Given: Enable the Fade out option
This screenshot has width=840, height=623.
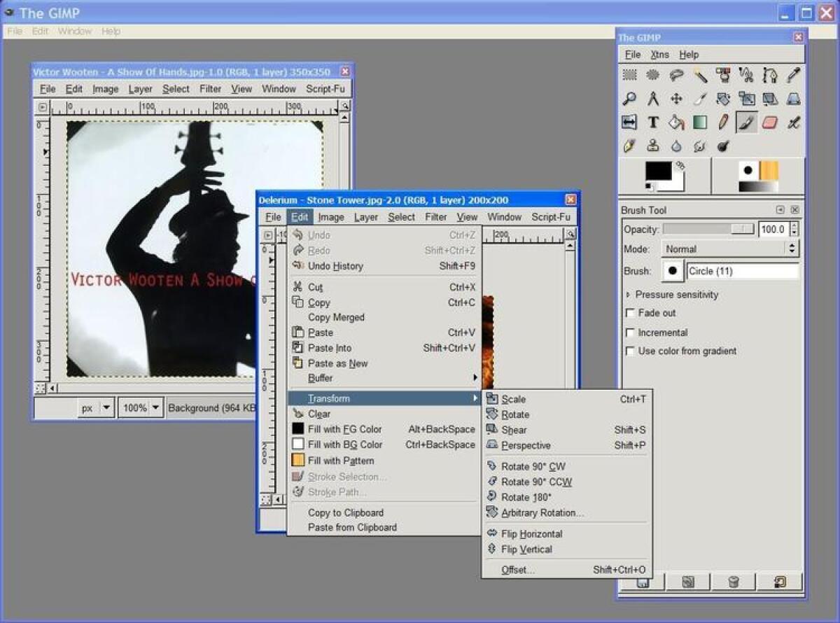Looking at the screenshot, I should (x=629, y=313).
